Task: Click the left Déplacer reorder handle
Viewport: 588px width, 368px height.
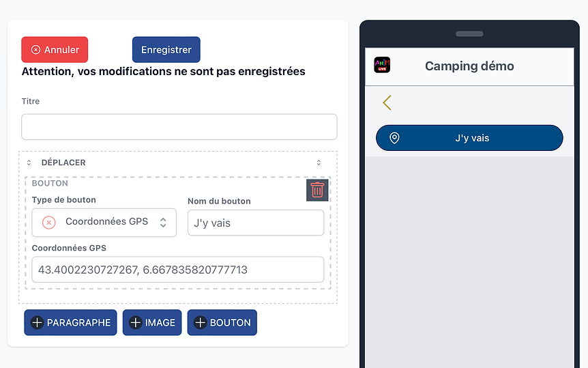Action: pyautogui.click(x=29, y=162)
